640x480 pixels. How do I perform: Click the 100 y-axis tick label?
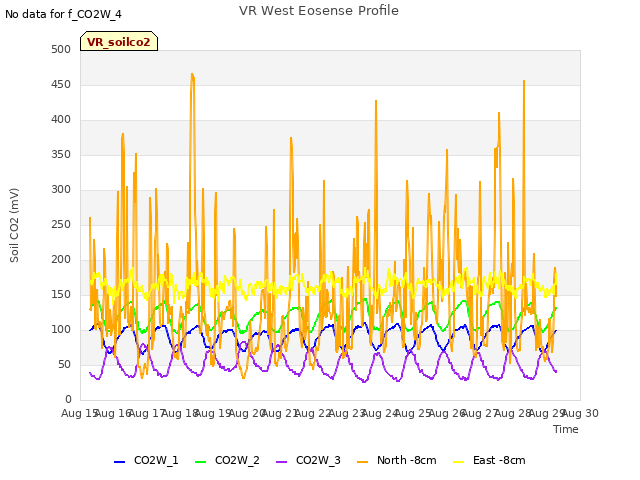61,329
